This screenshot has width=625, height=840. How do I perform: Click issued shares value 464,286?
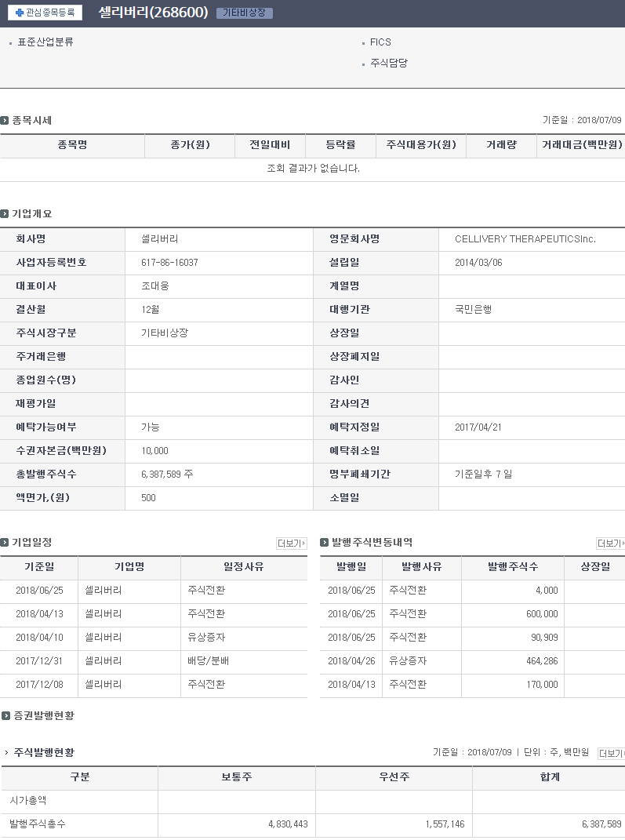point(542,661)
